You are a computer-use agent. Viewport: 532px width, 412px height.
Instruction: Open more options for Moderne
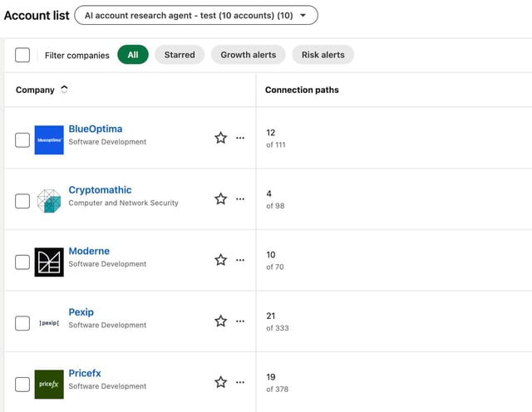(240, 260)
